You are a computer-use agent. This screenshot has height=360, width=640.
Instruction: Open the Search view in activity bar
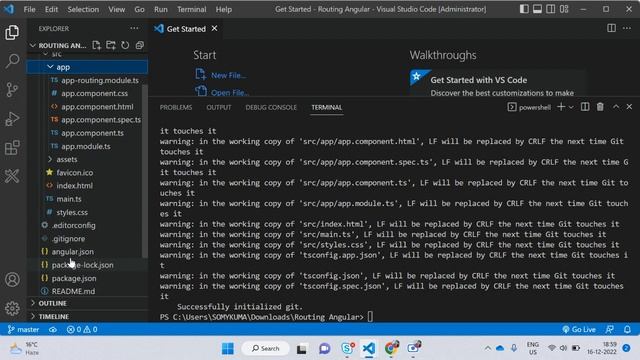[x=12, y=61]
